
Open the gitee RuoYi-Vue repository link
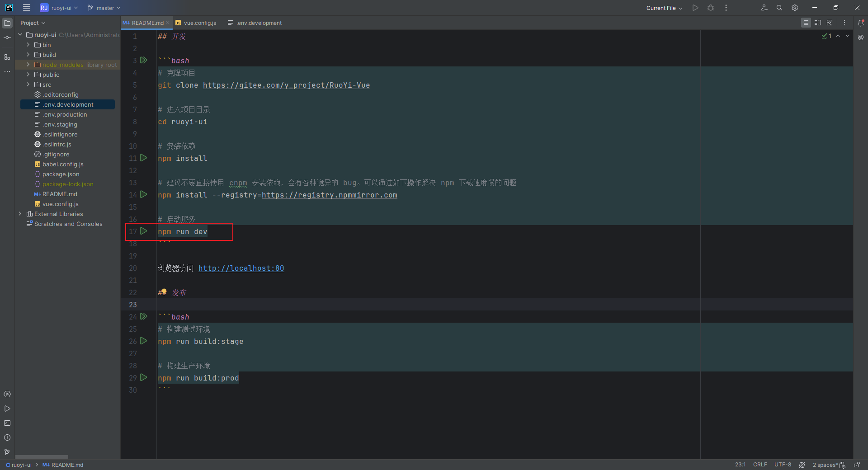[x=286, y=85]
